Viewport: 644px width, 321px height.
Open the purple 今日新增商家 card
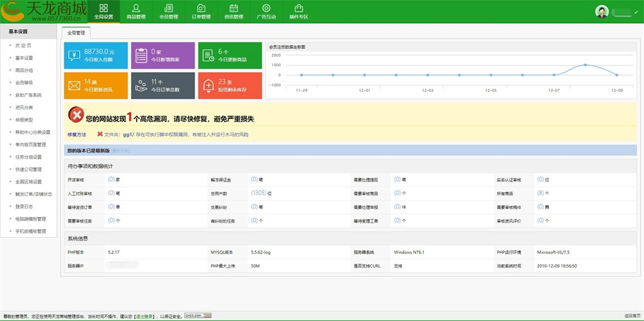tap(162, 55)
